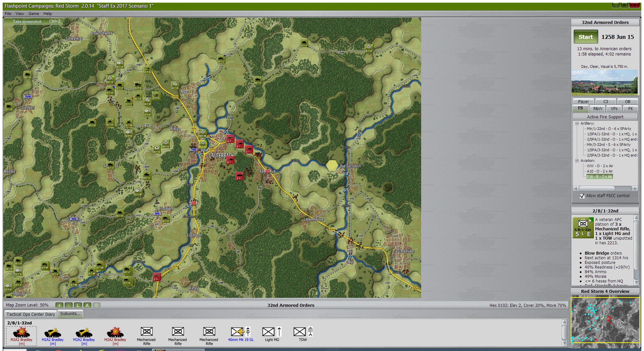The image size is (644, 351).
Task: Open the View menu
Action: (x=20, y=14)
